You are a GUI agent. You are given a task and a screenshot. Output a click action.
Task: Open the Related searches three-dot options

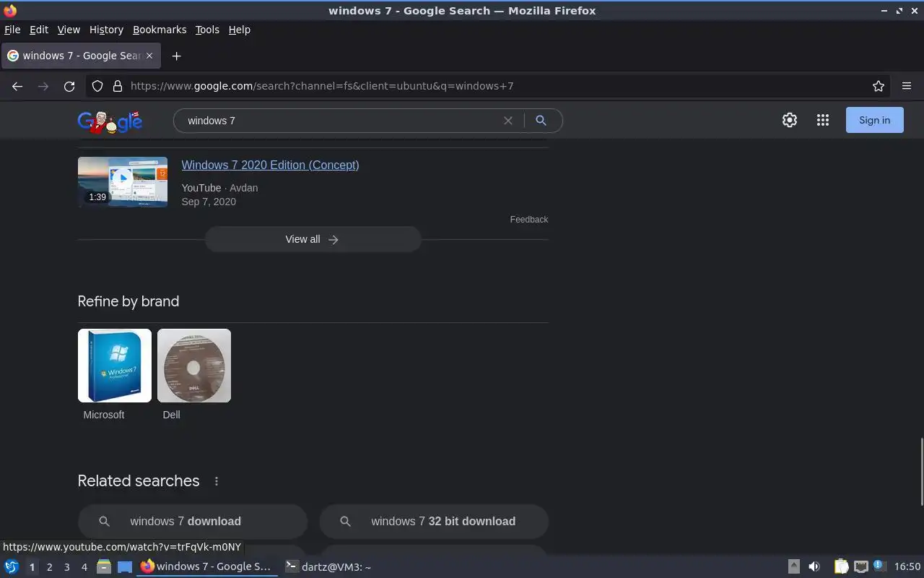tap(216, 481)
